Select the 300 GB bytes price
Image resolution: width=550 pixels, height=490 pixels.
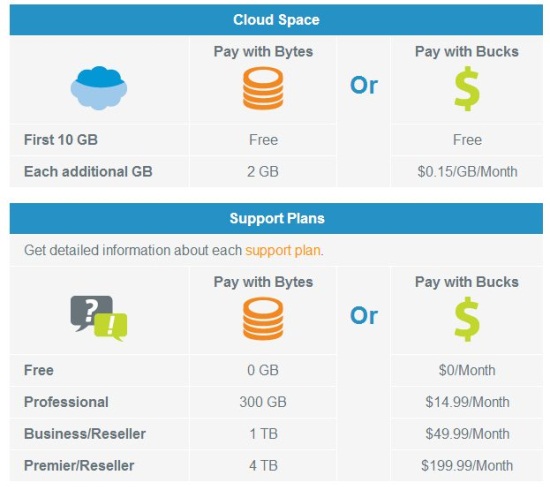point(263,402)
